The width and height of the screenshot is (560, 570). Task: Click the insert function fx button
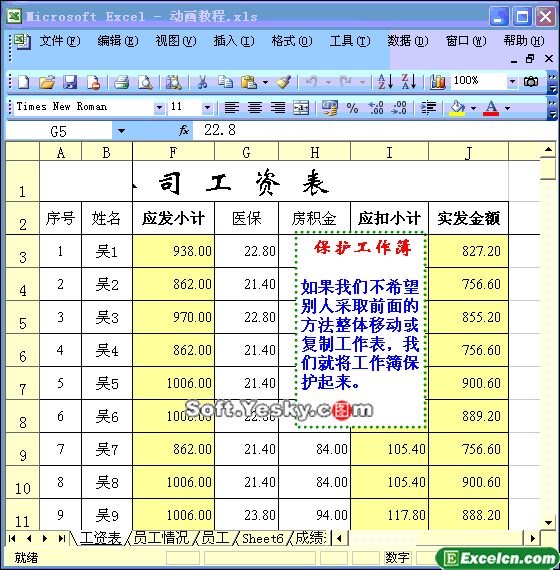click(x=184, y=130)
